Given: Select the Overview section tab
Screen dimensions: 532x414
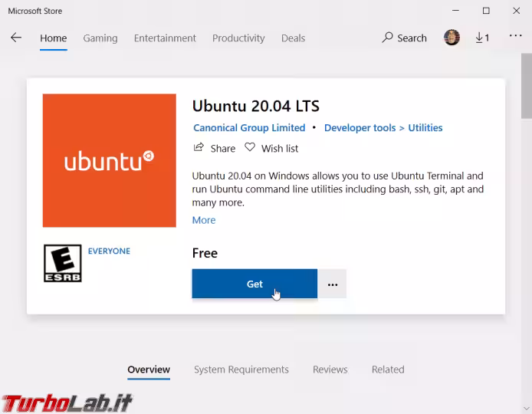Looking at the screenshot, I should click(x=149, y=370).
